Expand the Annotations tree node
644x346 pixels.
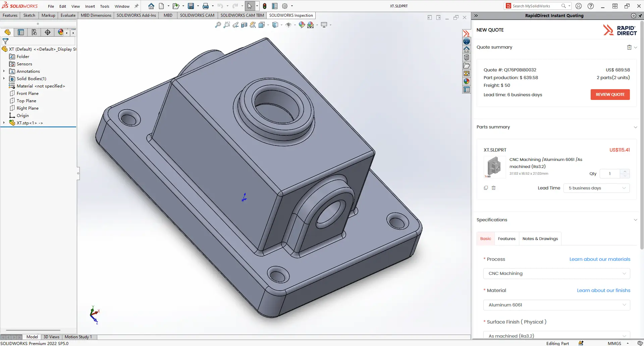(4, 71)
